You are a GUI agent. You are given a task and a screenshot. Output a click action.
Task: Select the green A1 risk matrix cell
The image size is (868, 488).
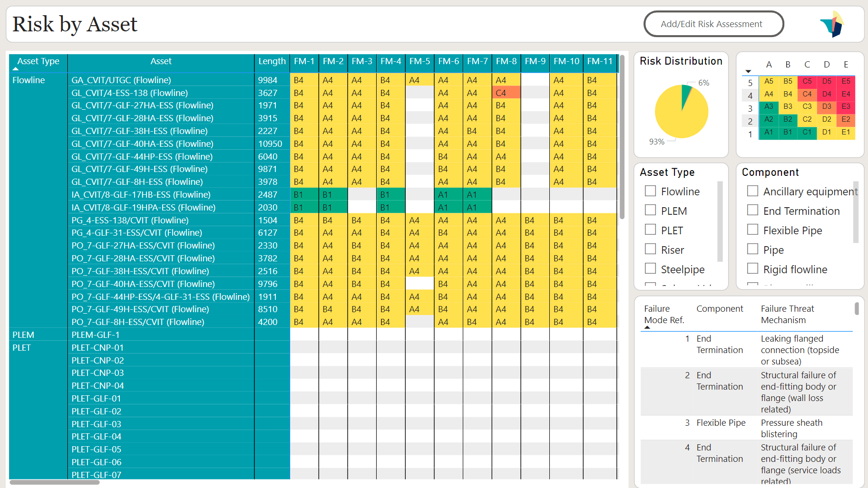pos(769,132)
